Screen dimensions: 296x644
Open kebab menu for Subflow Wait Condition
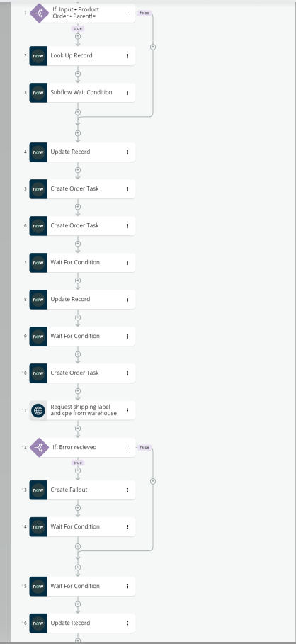coord(127,93)
